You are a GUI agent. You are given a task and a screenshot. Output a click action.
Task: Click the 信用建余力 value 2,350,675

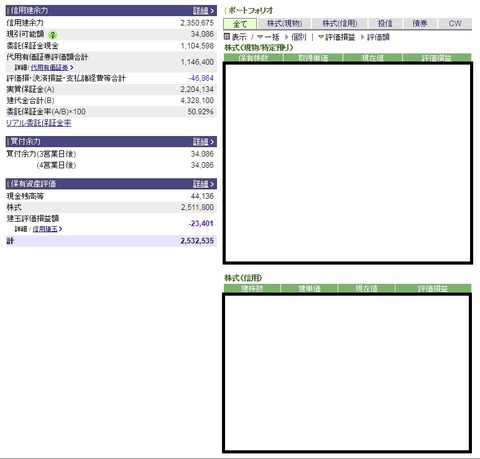click(197, 23)
